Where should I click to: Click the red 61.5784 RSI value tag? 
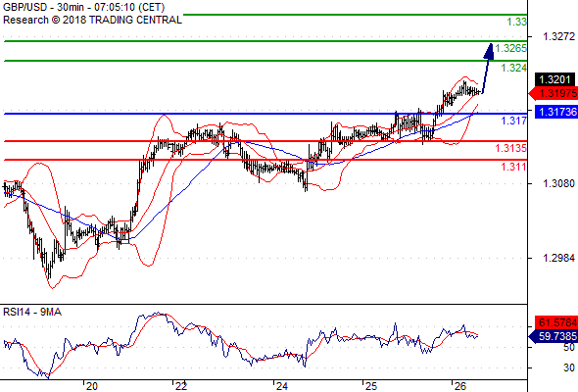click(x=555, y=322)
